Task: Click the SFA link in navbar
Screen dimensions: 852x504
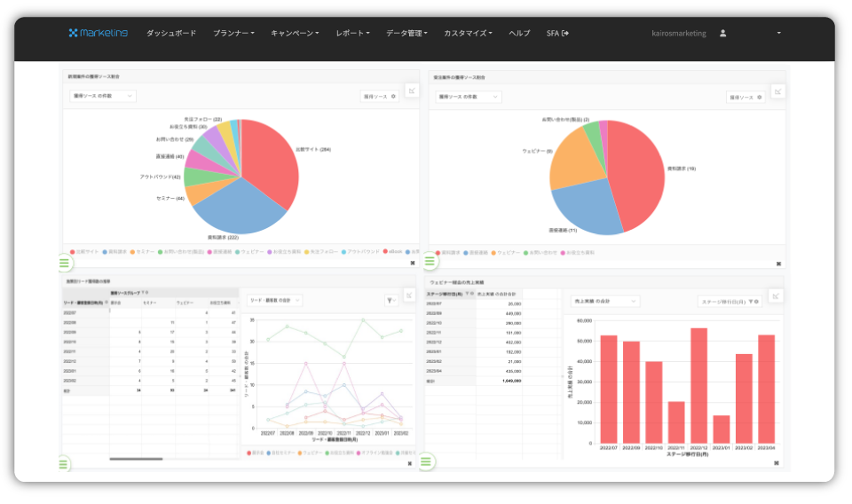Action: click(557, 33)
